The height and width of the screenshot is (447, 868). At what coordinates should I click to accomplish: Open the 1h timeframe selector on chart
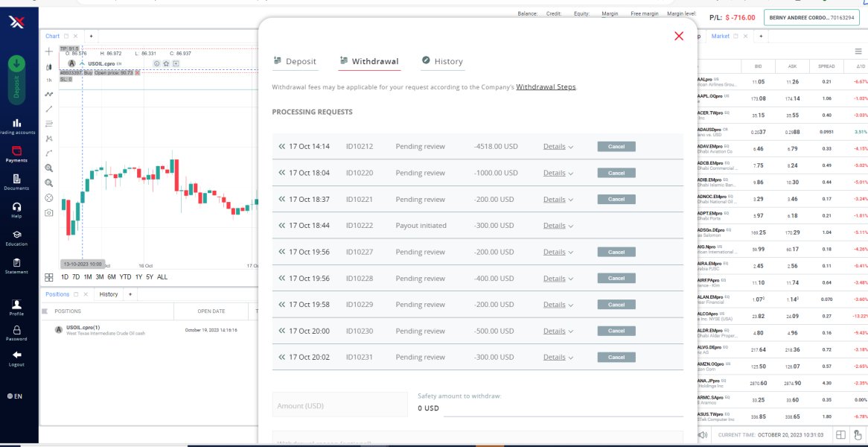48,80
